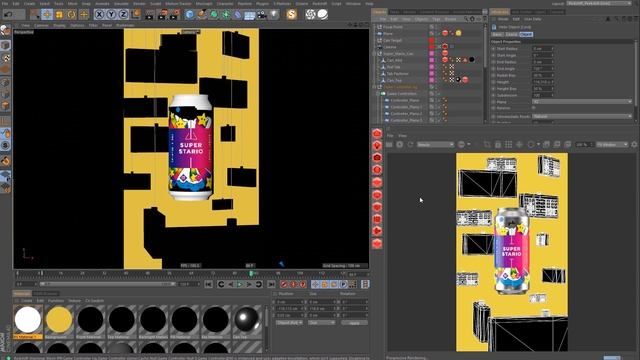Switch to Basic attribute tab
Image resolution: width=640 pixels, height=360 pixels.
point(497,35)
